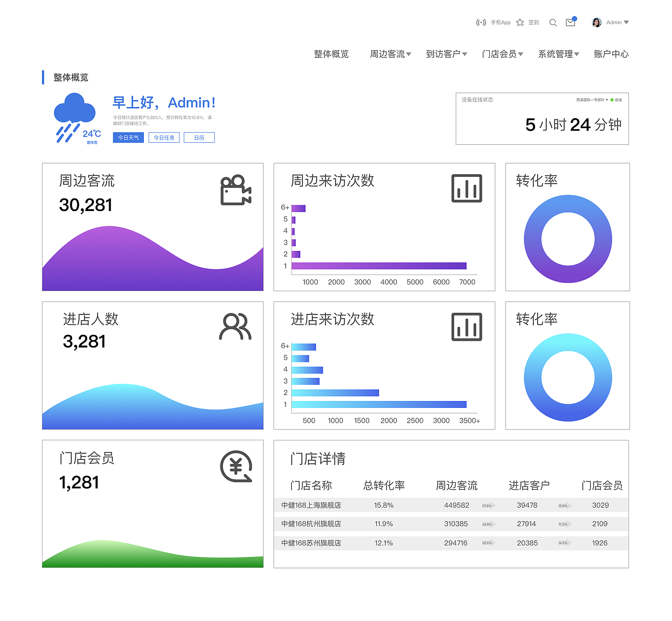Open the search magnifier icon
The width and height of the screenshot is (672, 621).
(553, 23)
